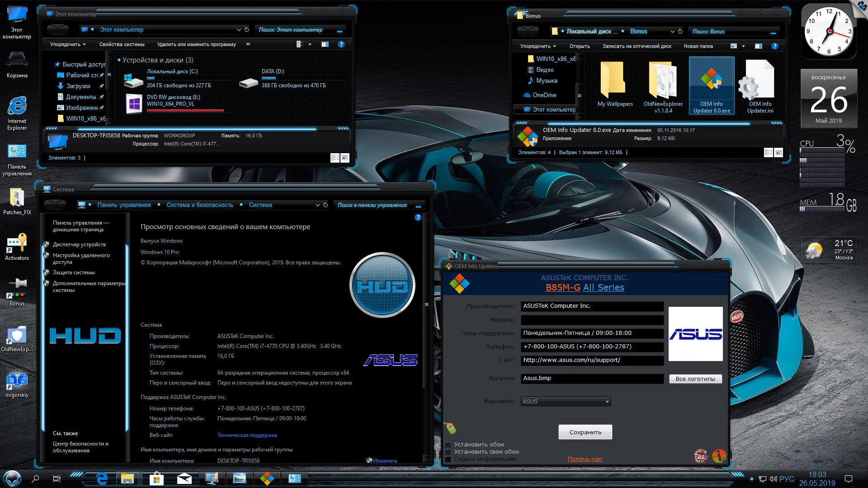Image resolution: width=868 pixels, height=488 pixels.
Task: Open the Patches_FIX desktop icon
Action: click(17, 202)
